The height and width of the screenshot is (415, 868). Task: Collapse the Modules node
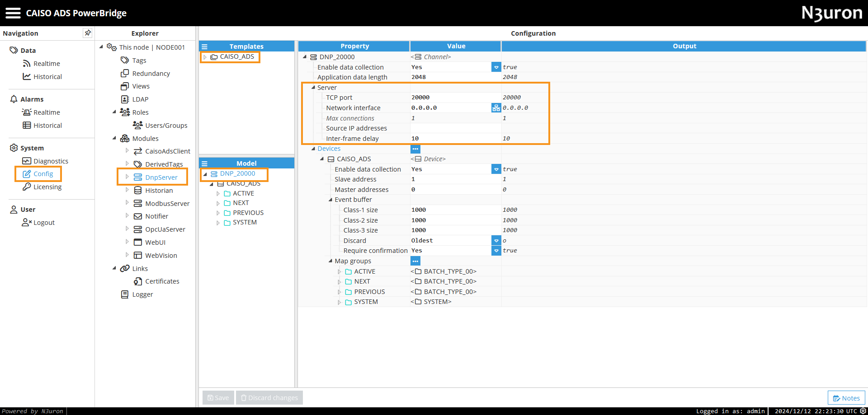114,138
